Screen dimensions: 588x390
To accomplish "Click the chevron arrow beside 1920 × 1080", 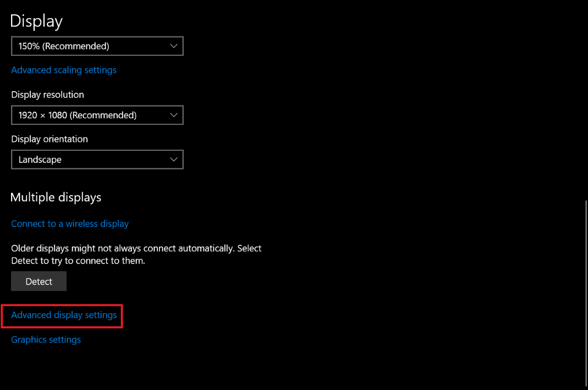I will coord(174,115).
